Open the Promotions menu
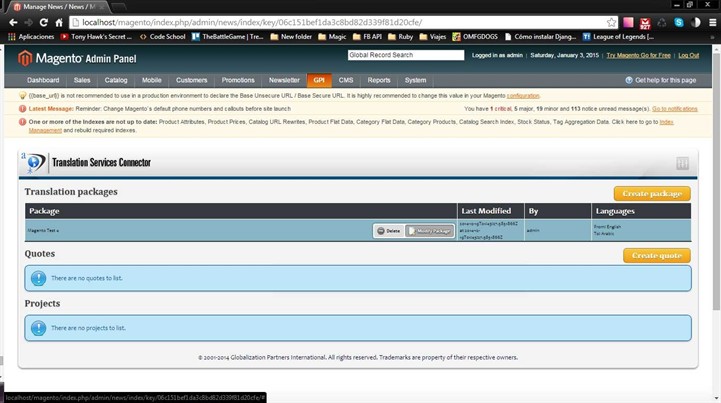 (x=238, y=80)
